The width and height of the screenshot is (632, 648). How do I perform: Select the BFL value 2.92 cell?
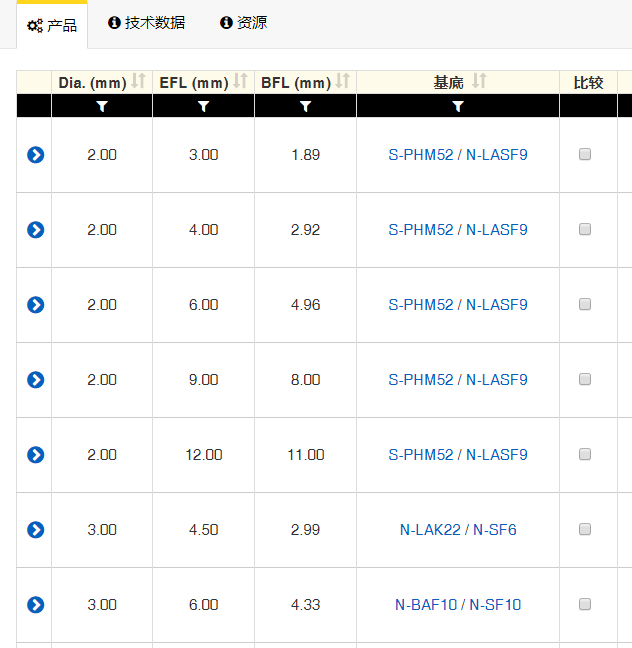pos(305,230)
